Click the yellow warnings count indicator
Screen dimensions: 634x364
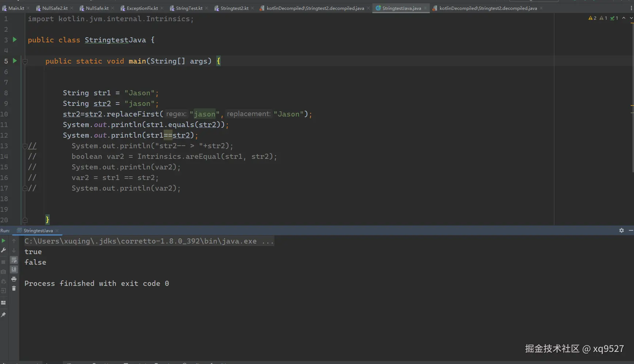(592, 18)
